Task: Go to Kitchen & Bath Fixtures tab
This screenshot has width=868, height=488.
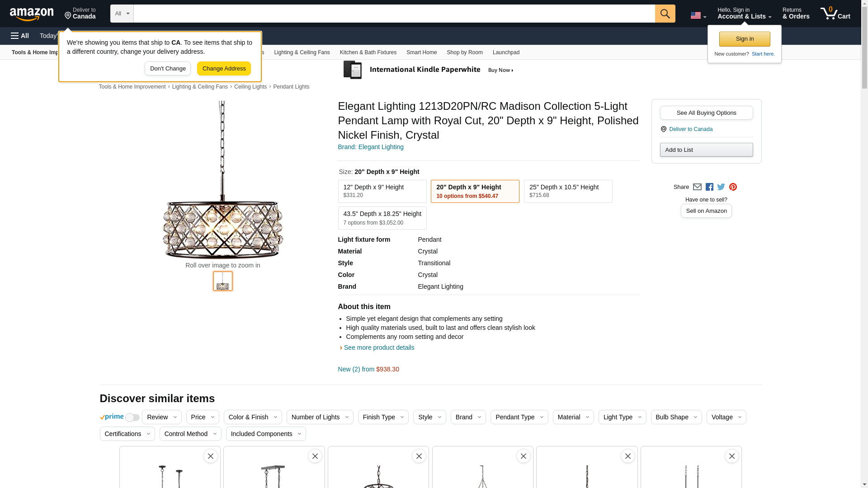Action: tap(368, 52)
